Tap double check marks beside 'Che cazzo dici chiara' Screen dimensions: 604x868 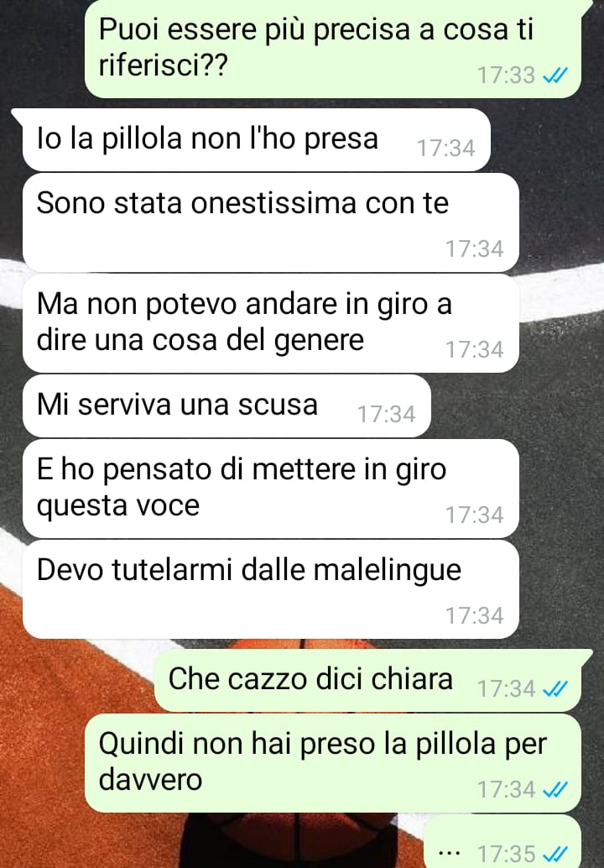(x=555, y=689)
